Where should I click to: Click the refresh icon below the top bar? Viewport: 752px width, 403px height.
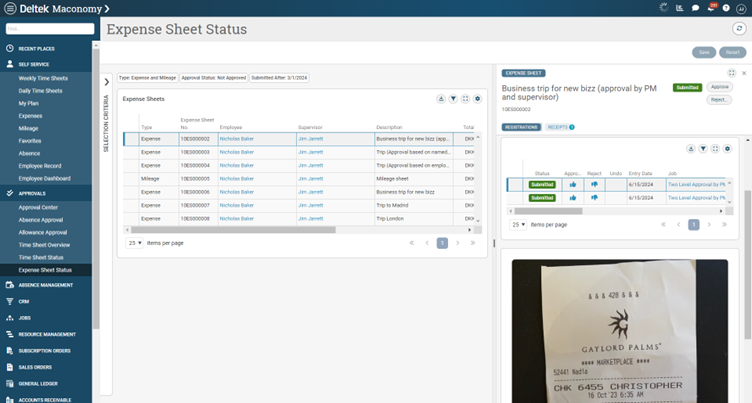click(x=739, y=29)
